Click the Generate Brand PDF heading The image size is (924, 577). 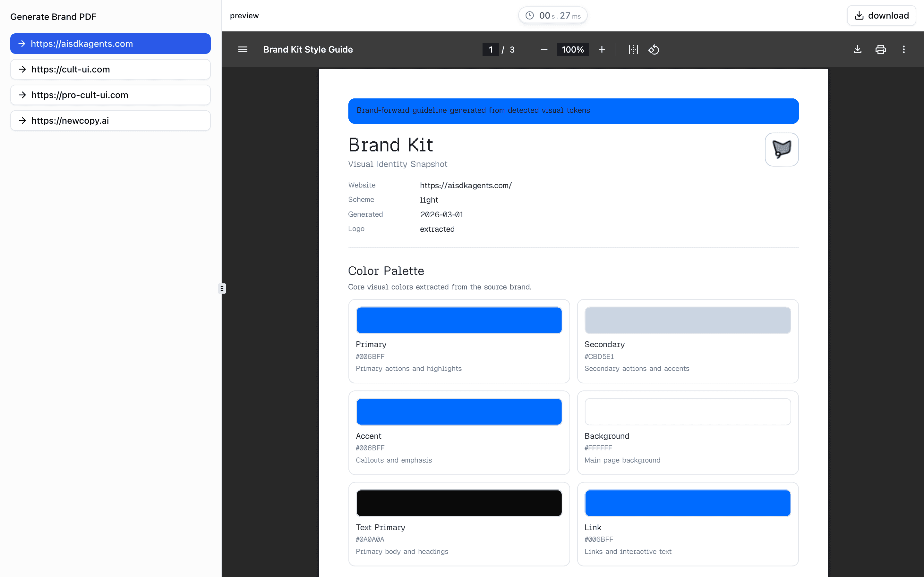click(x=53, y=16)
